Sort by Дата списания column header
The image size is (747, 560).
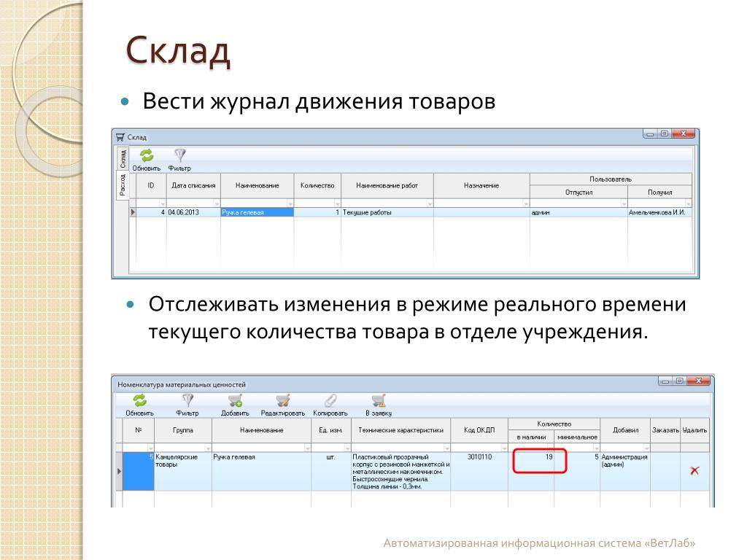point(193,186)
